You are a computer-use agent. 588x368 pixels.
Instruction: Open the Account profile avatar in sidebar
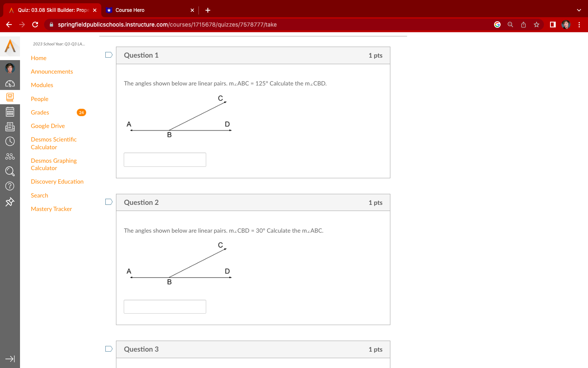click(10, 68)
